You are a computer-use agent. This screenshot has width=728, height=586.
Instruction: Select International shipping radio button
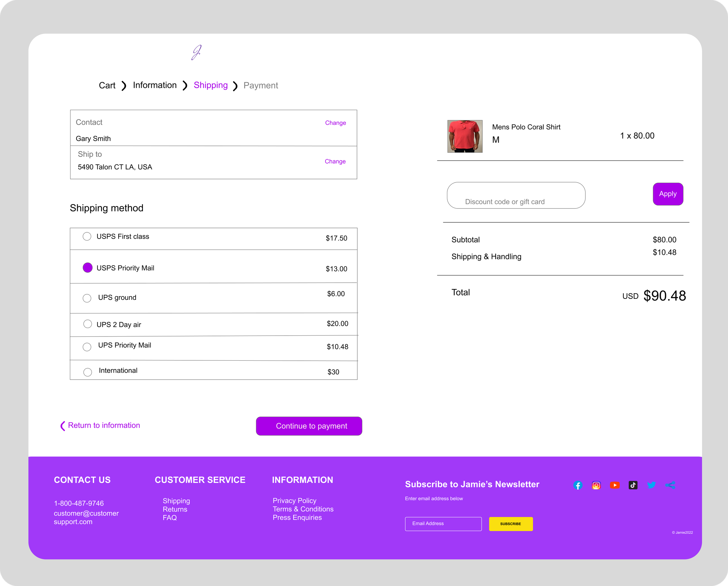click(x=87, y=372)
